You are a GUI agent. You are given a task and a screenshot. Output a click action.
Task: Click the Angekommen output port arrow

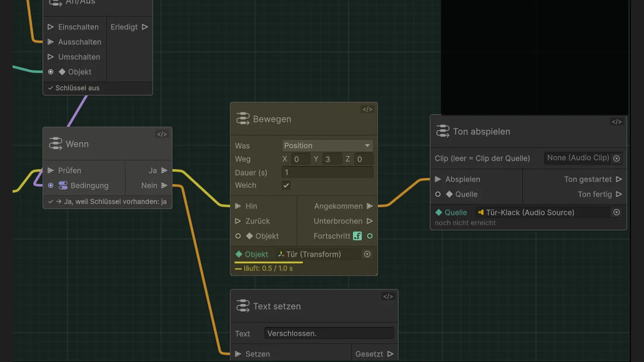click(370, 206)
